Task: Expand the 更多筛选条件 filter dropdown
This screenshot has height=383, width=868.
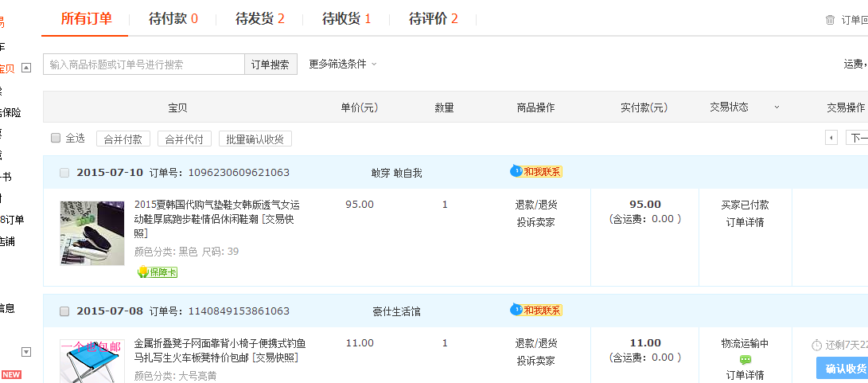Action: [x=343, y=64]
